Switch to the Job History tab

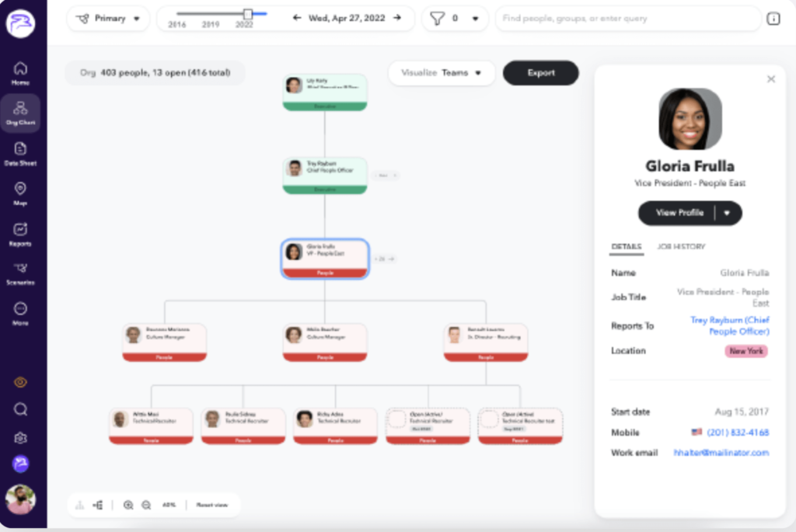pos(681,246)
